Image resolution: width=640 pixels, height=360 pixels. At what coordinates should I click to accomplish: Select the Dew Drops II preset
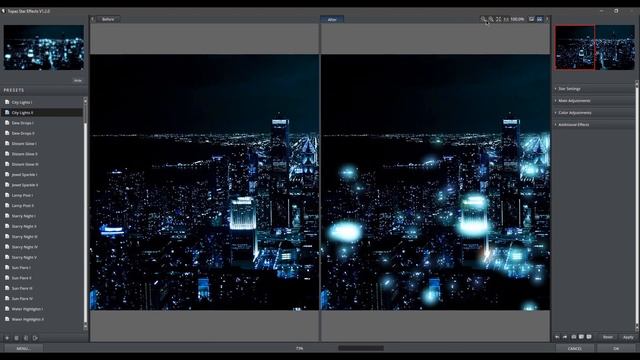click(42, 133)
